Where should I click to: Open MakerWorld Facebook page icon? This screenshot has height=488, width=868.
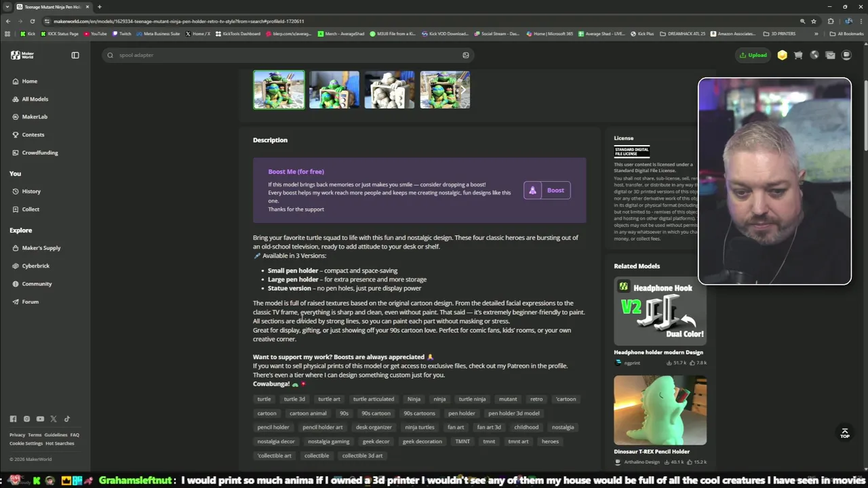tap(13, 419)
